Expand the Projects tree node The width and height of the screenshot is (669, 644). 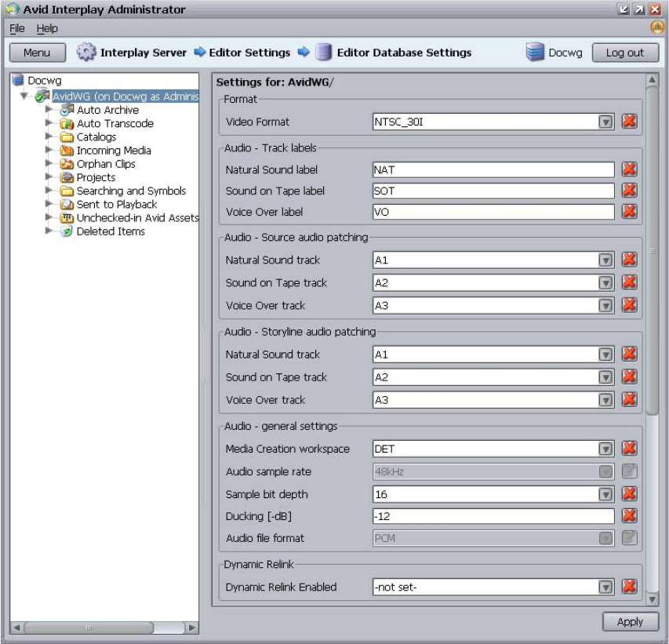tap(49, 177)
